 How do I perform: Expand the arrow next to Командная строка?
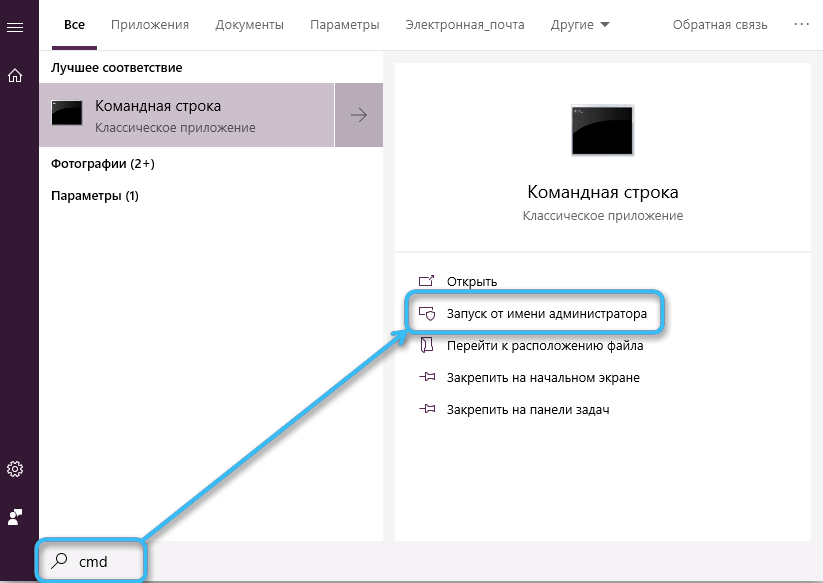point(358,115)
